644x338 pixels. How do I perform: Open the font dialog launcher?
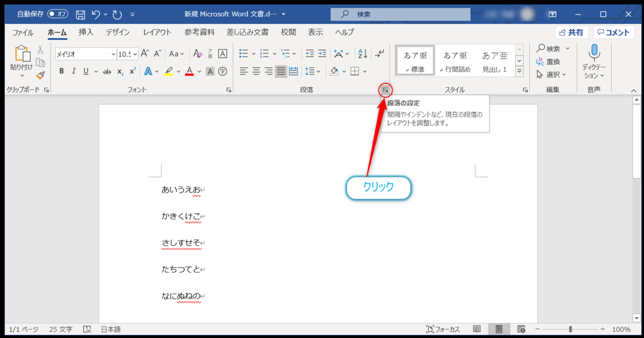tap(229, 90)
